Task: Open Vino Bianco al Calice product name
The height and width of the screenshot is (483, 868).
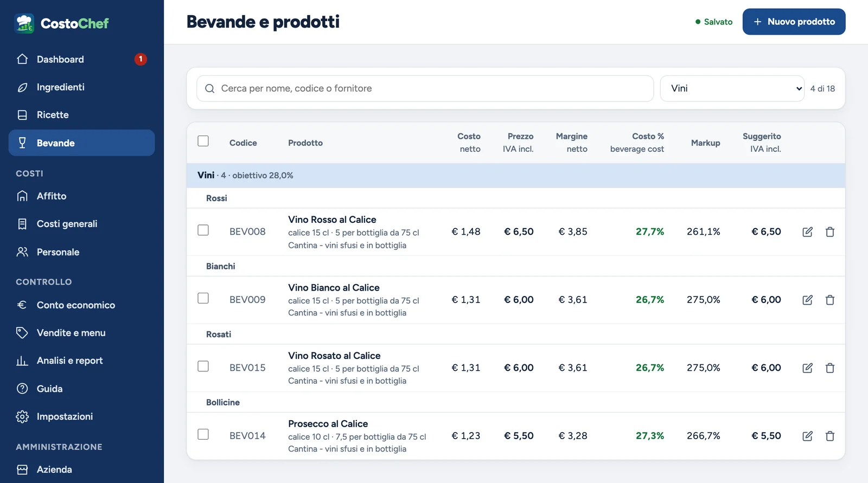Action: click(334, 288)
